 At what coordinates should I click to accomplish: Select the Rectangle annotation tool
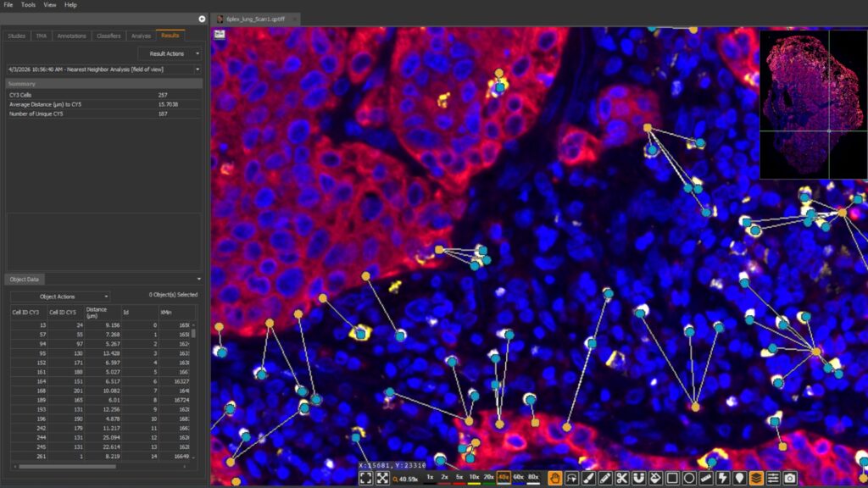pos(672,478)
